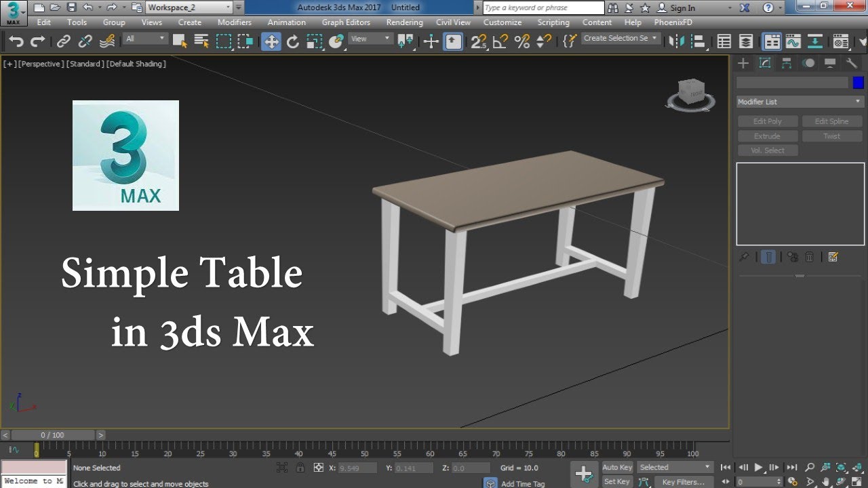Activate Select and Rotate tool
The height and width of the screenshot is (488, 868).
coord(293,41)
